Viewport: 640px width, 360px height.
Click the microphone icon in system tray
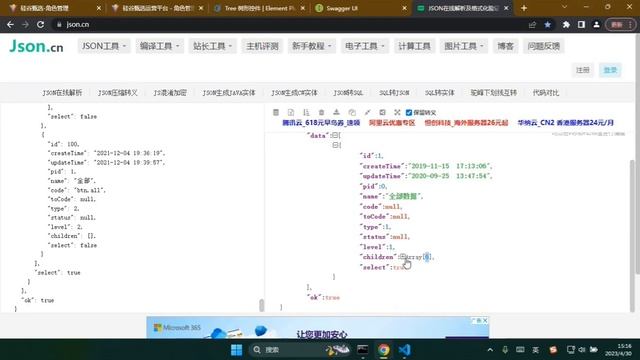click(x=505, y=350)
